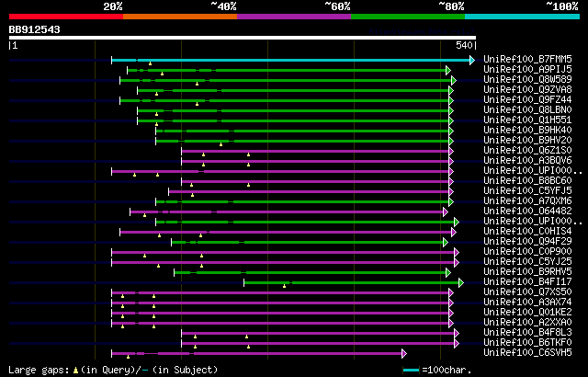The image size is (588, 377).
Task: Click the green B4FI17 alignment bar
Action: (x=351, y=283)
